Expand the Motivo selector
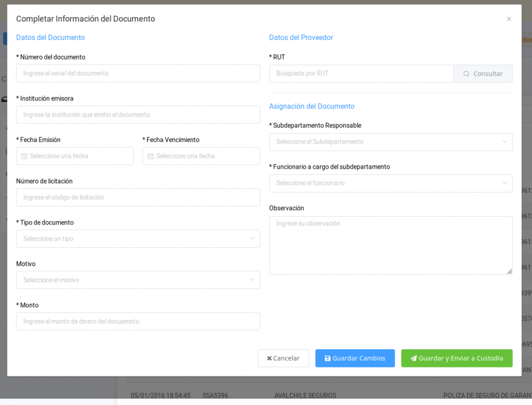 [137, 280]
